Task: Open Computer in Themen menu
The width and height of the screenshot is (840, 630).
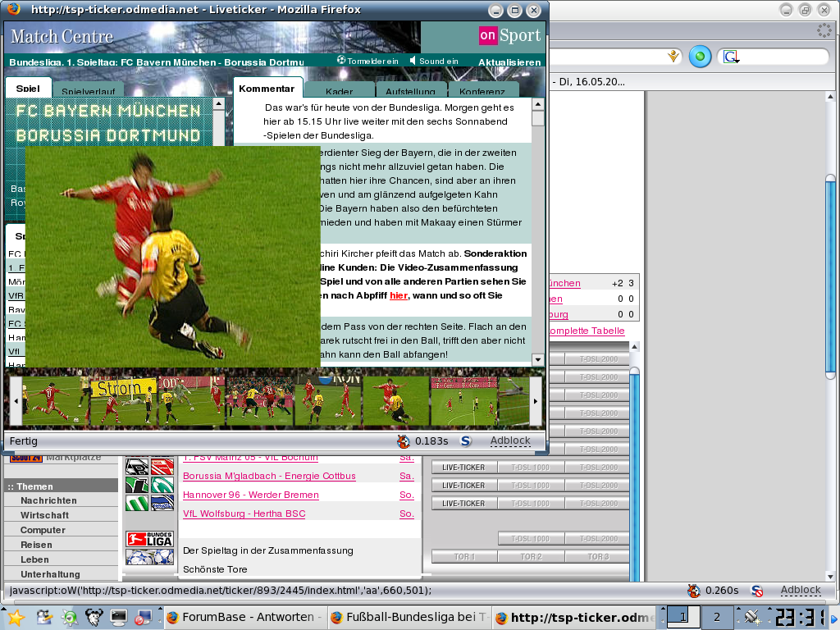Action: tap(43, 530)
